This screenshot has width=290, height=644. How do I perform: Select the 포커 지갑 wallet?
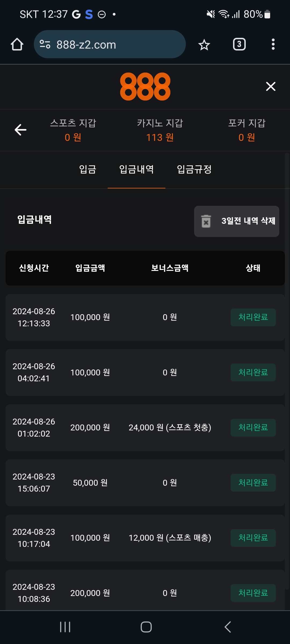[x=247, y=130]
